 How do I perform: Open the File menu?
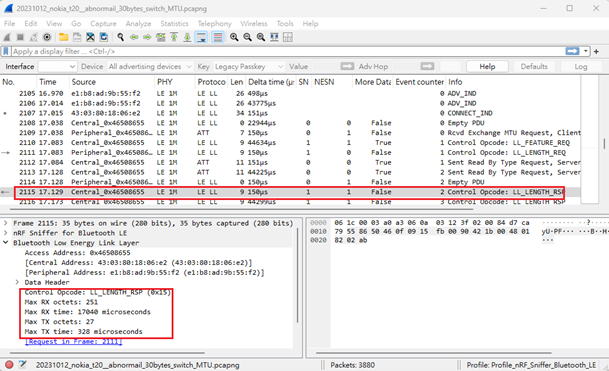[9, 24]
